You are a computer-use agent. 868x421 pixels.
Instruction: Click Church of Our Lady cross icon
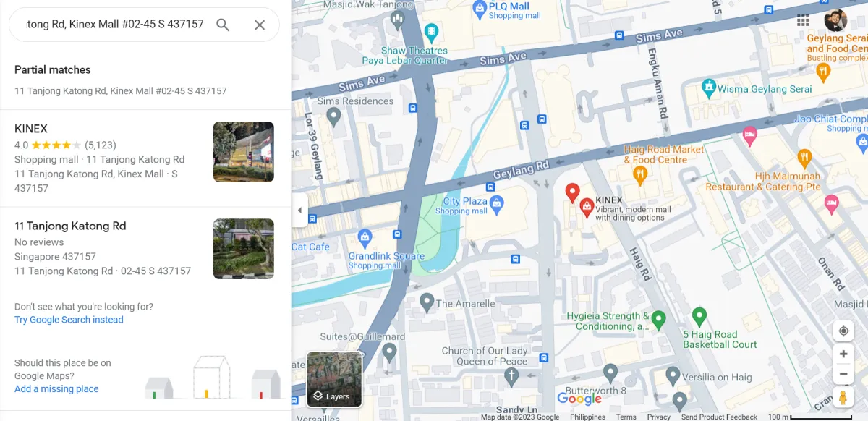511,376
